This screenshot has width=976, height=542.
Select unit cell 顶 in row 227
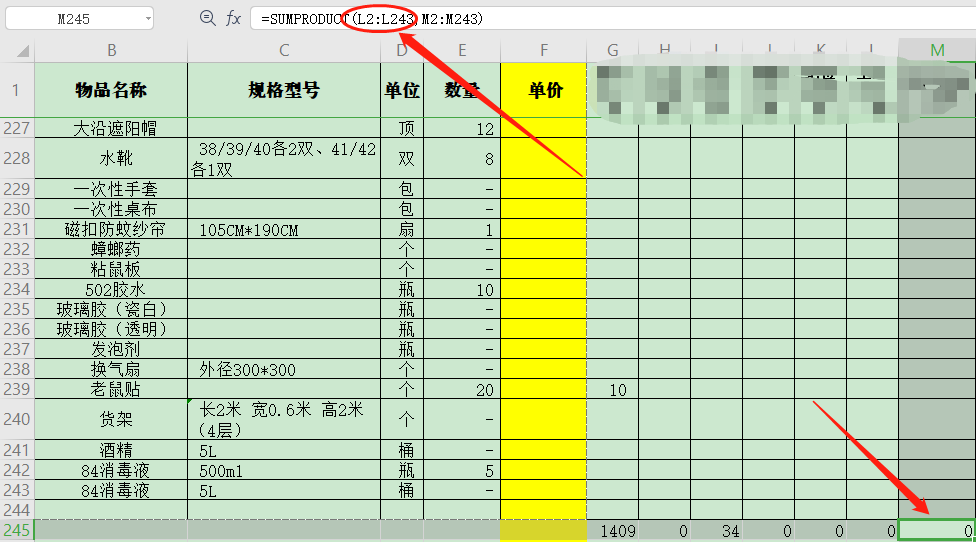tap(402, 128)
